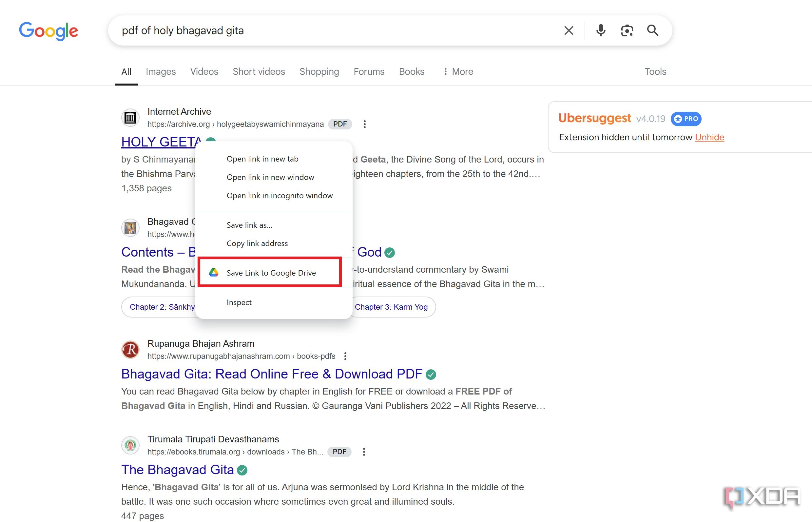Image resolution: width=812 pixels, height=522 pixels.
Task: Click the Bhagavad Gita site favicon
Action: (130, 227)
